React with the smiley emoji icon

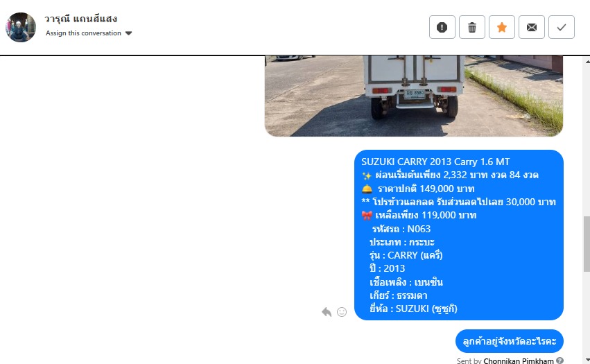342,312
